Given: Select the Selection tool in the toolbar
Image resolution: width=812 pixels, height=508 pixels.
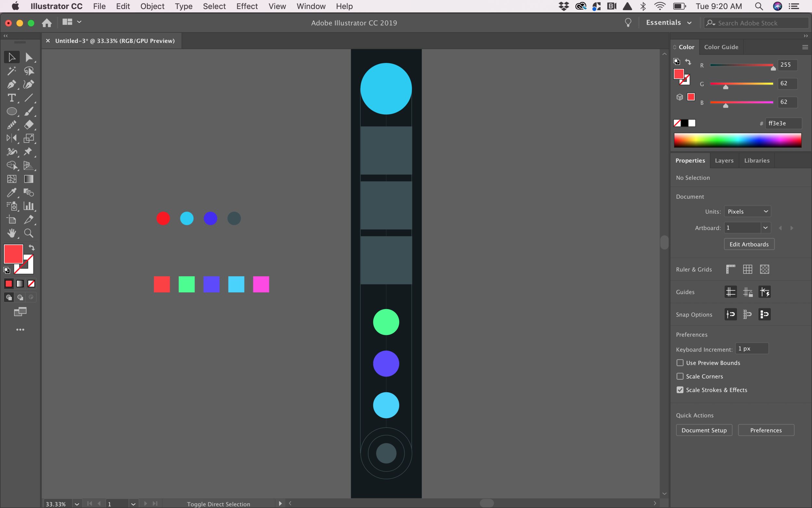Looking at the screenshot, I should (11, 57).
